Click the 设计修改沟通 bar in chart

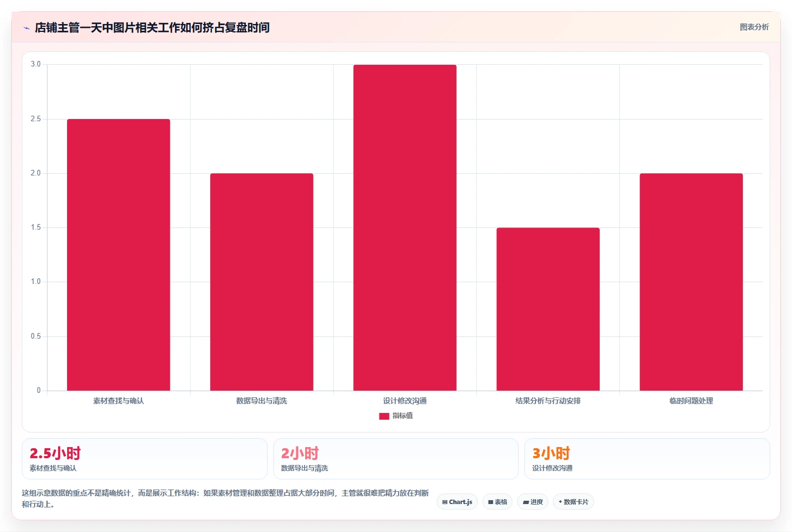[x=405, y=227]
